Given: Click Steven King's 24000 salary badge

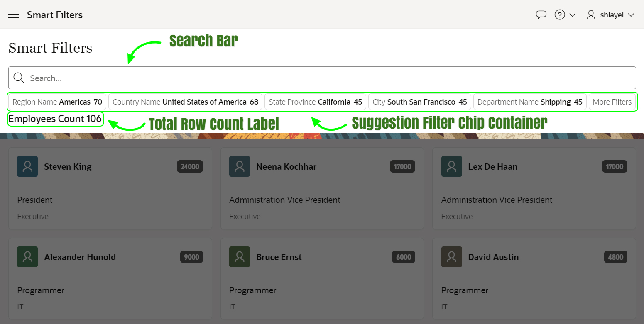Looking at the screenshot, I should point(190,167).
